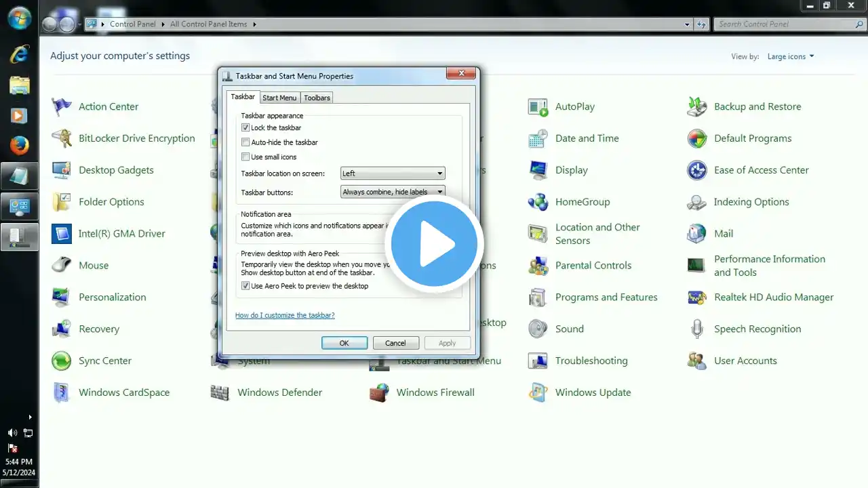Enable Auto-hide the taskbar
This screenshot has height=488, width=868.
tap(245, 142)
